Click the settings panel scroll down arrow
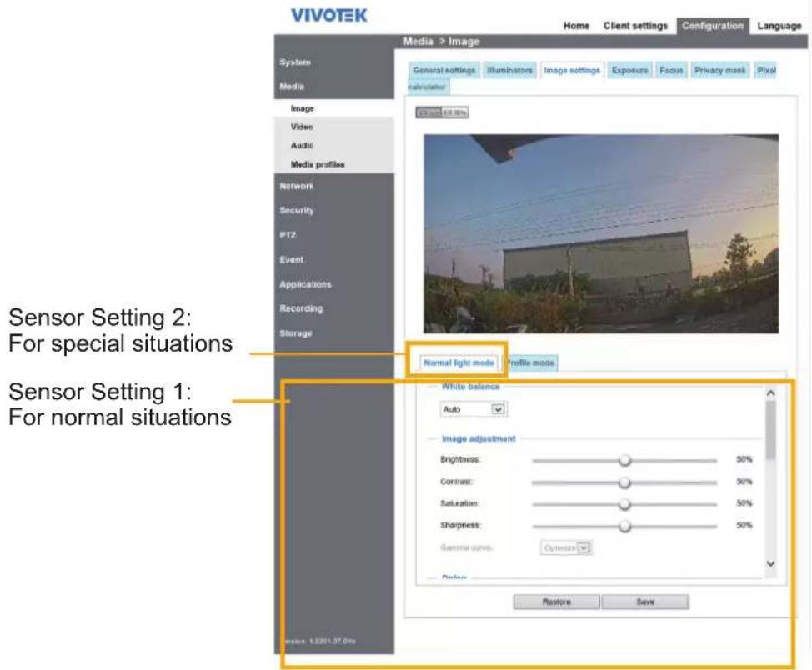The width and height of the screenshot is (812, 670). (770, 563)
